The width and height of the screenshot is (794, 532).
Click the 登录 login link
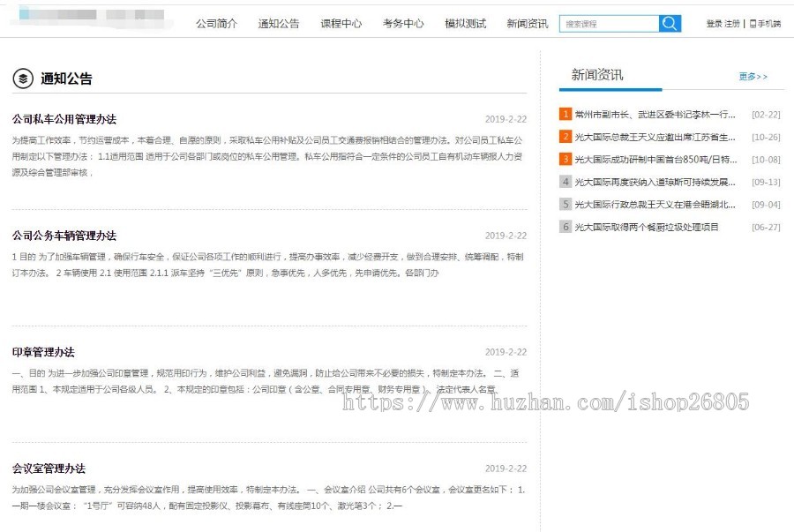[x=714, y=24]
